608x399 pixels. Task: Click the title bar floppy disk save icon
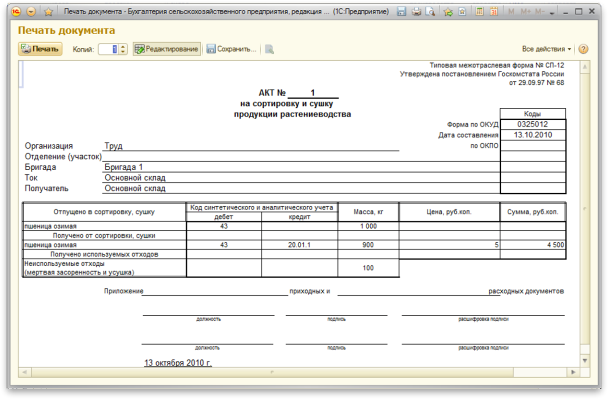pyautogui.click(x=402, y=12)
